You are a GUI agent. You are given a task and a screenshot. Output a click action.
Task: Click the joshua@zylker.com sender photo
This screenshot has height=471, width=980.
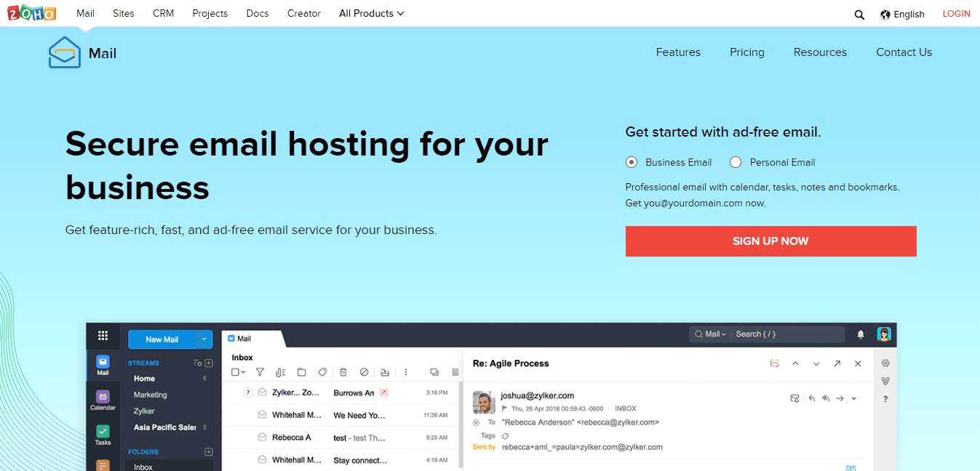[484, 402]
